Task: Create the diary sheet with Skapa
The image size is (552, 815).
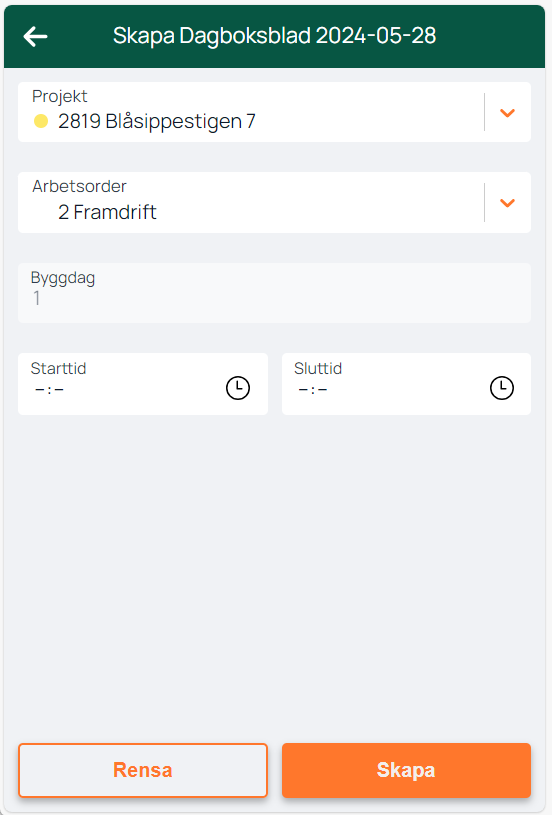Action: point(406,770)
